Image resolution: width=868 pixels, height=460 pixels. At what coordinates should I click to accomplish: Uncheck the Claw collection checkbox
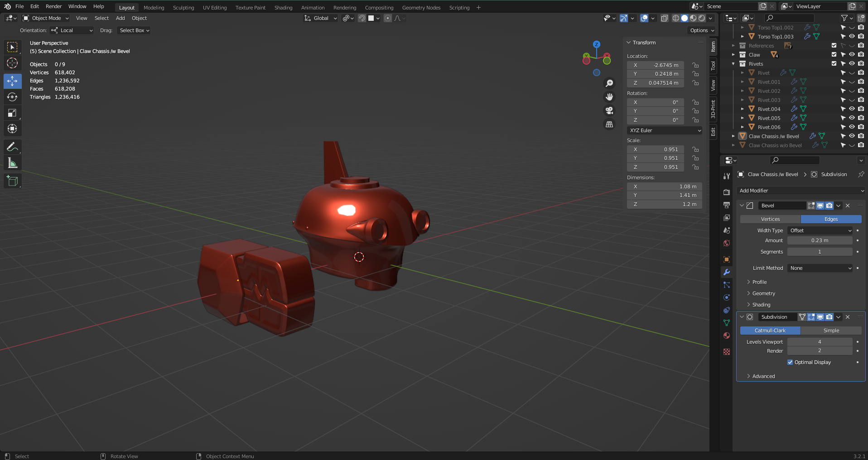coord(834,55)
